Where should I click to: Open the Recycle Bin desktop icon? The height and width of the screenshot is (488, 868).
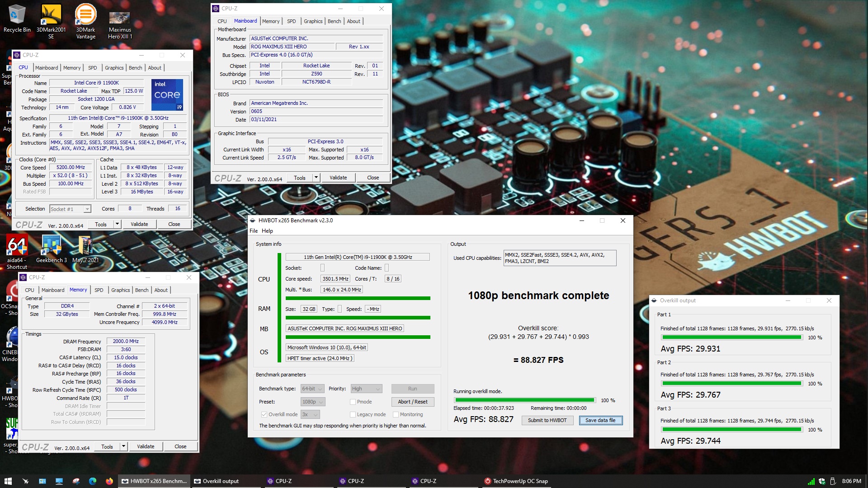tap(17, 19)
